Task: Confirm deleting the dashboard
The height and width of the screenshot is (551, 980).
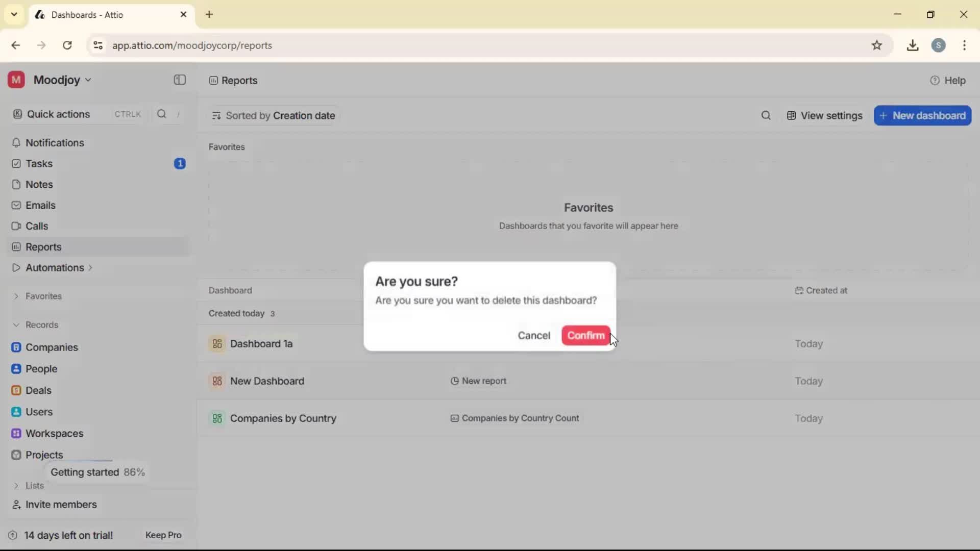Action: [x=585, y=335]
